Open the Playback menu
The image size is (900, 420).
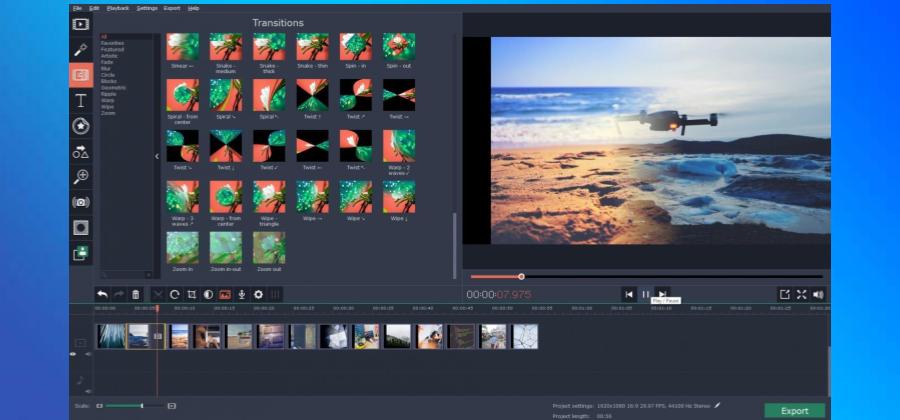tap(118, 8)
